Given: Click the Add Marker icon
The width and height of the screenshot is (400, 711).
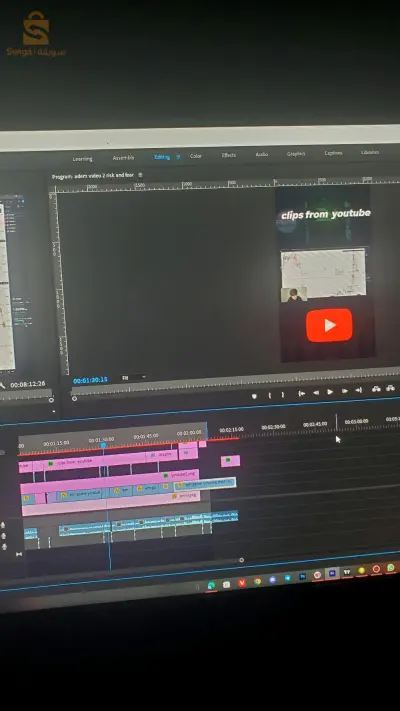Looking at the screenshot, I should click(254, 396).
